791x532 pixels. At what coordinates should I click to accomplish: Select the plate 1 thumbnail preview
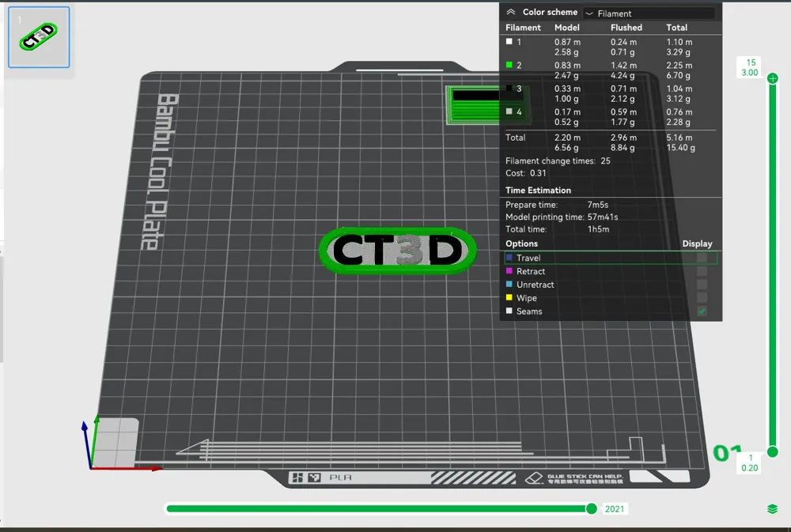(x=38, y=36)
